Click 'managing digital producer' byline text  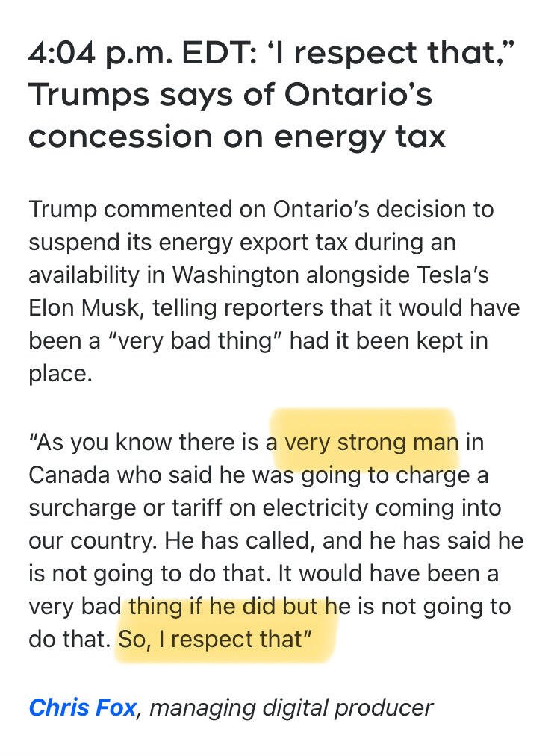[291, 707]
